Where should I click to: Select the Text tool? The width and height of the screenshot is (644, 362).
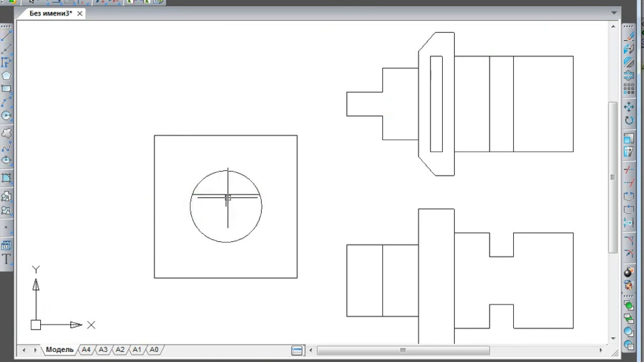pyautogui.click(x=6, y=259)
